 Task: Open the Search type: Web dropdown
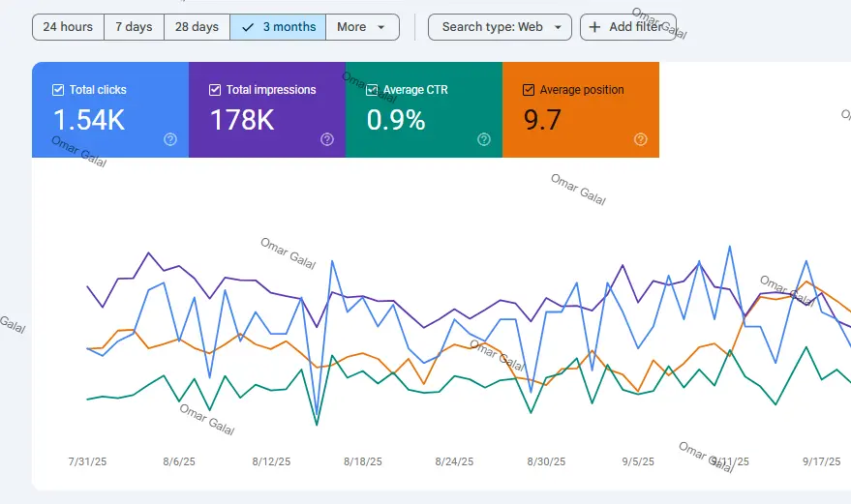(x=500, y=27)
